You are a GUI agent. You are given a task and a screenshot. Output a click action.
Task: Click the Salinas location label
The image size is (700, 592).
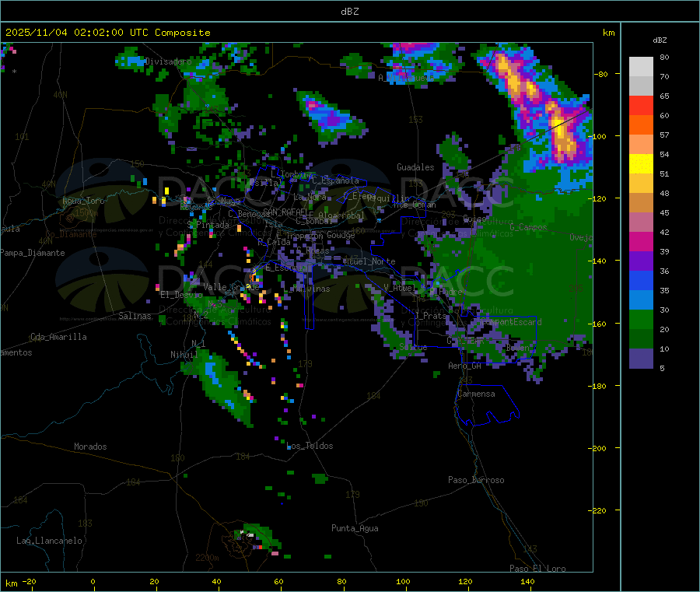[135, 316]
